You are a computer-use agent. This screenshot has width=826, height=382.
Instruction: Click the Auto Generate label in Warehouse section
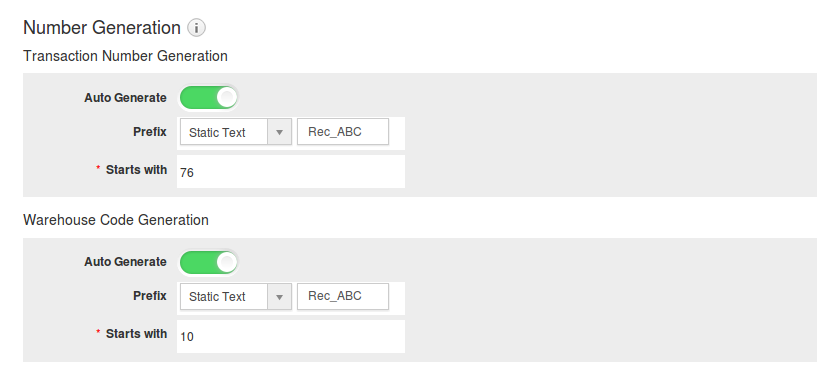(x=125, y=262)
